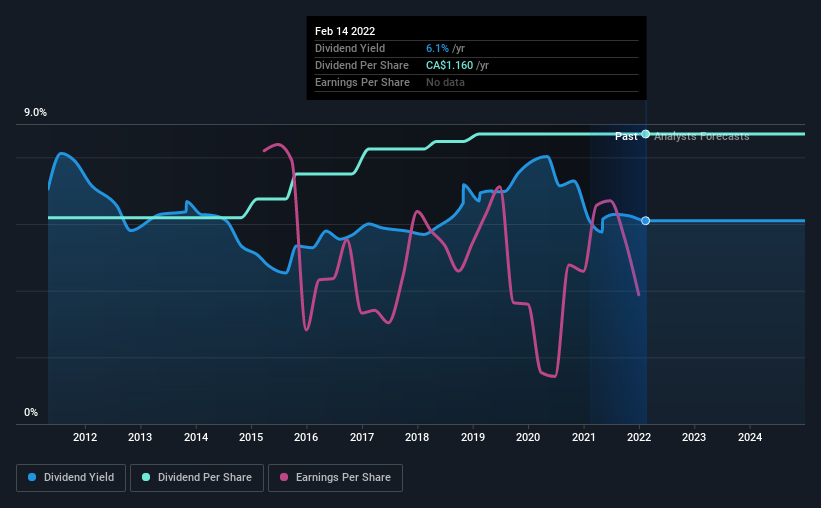This screenshot has width=821, height=508.
Task: Click the pink Earnings Per Share legend dot
Action: click(284, 477)
